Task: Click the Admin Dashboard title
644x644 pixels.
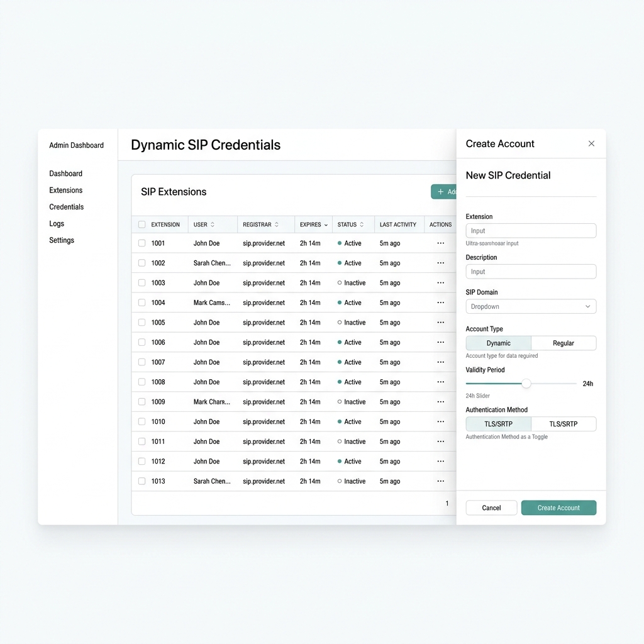Action: tap(76, 145)
